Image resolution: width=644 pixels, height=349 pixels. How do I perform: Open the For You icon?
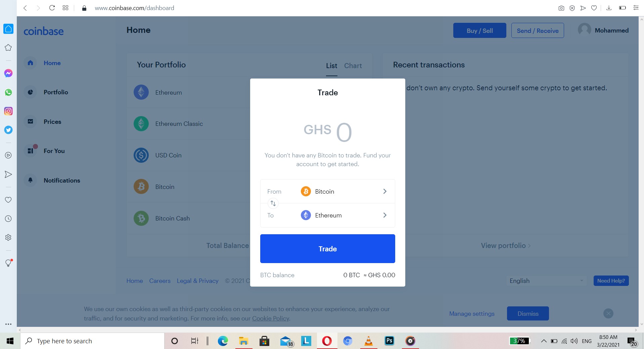[31, 151]
